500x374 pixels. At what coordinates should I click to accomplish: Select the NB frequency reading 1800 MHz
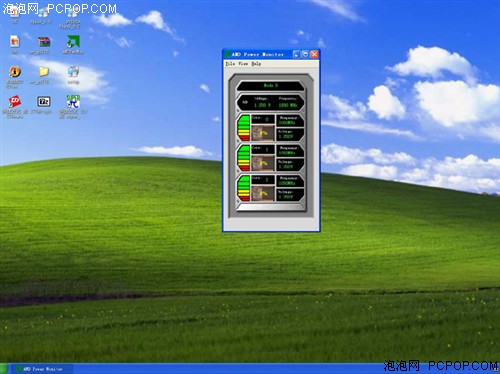[x=288, y=105]
